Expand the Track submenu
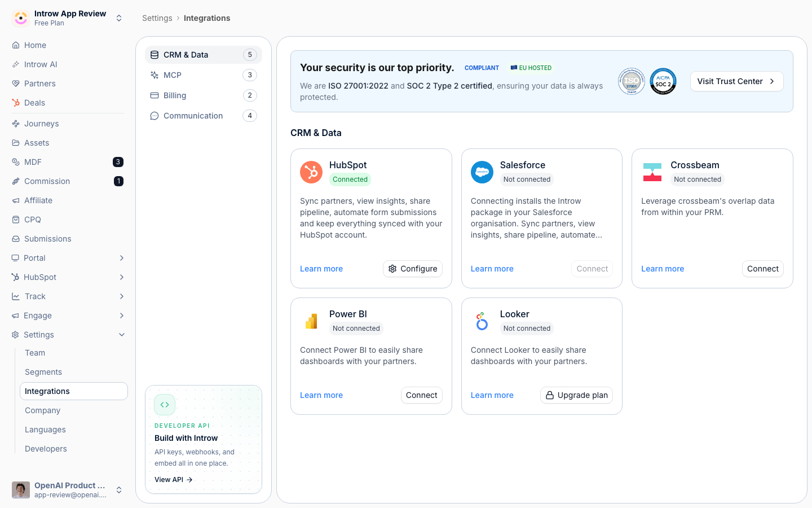This screenshot has width=812, height=508. [x=122, y=296]
